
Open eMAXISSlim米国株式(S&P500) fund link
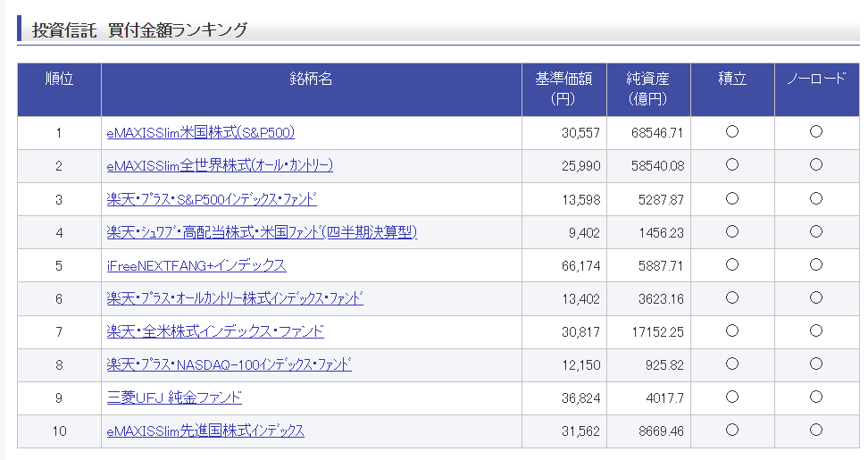click(200, 133)
